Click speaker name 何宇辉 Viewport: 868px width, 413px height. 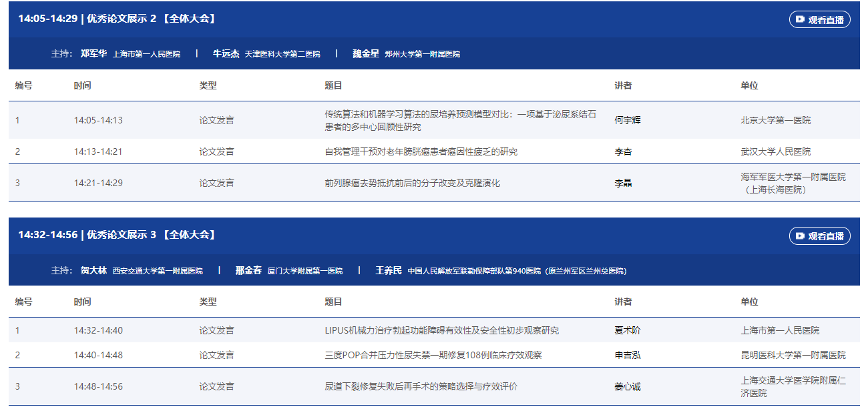628,120
